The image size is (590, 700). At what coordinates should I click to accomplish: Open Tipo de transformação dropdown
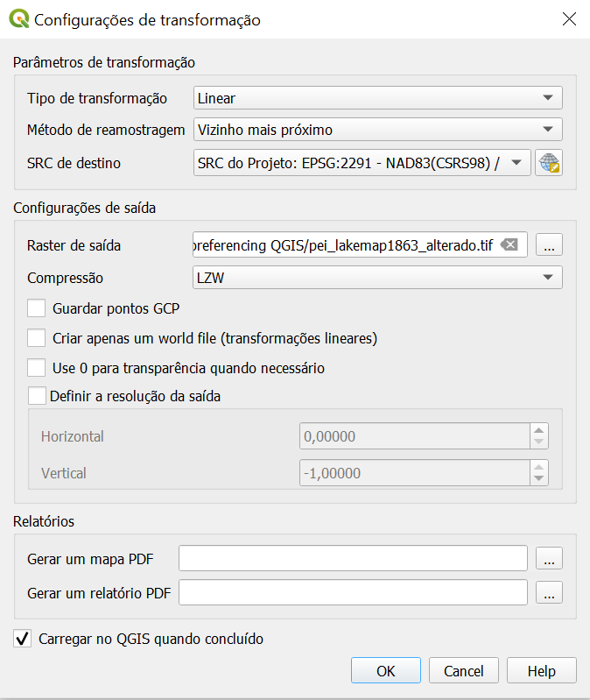[x=376, y=98]
